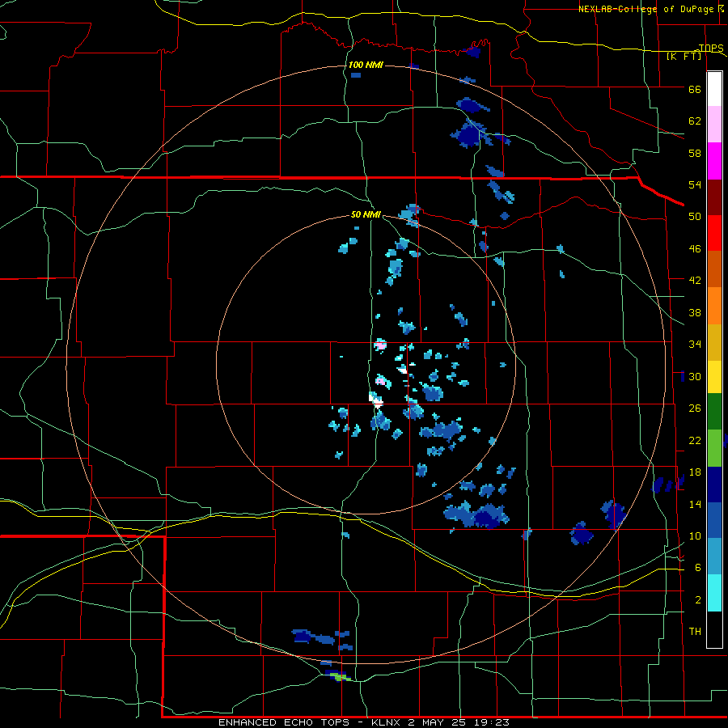Click the '6' legend value
Image resolution: width=728 pixels, height=728 pixels.
(697, 567)
